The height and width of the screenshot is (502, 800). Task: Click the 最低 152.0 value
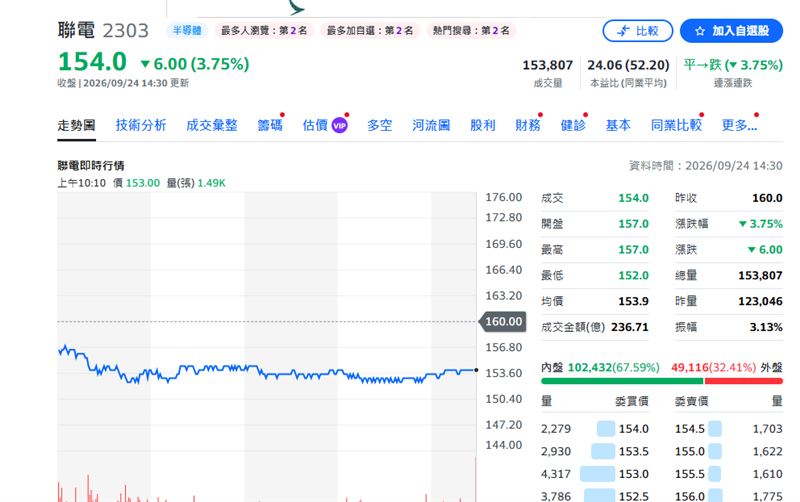click(633, 275)
